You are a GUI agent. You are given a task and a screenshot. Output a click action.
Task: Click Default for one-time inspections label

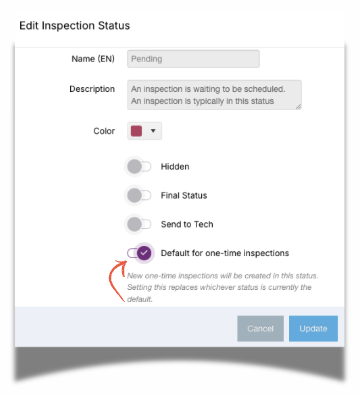[225, 253]
